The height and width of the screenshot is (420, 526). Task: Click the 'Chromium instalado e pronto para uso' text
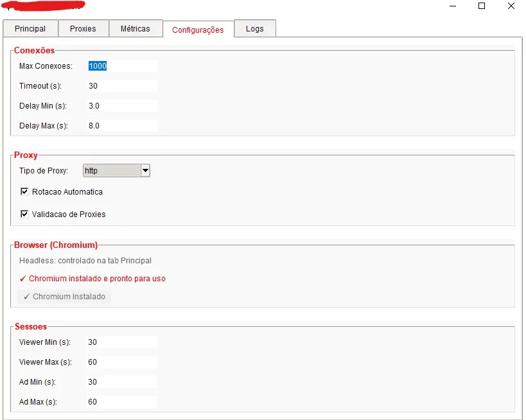tap(97, 279)
